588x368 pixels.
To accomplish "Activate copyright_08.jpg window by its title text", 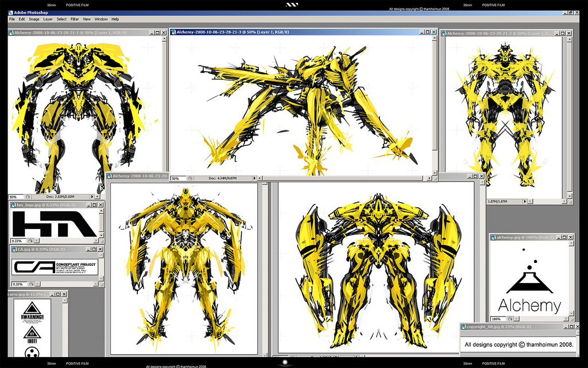I will (499, 327).
